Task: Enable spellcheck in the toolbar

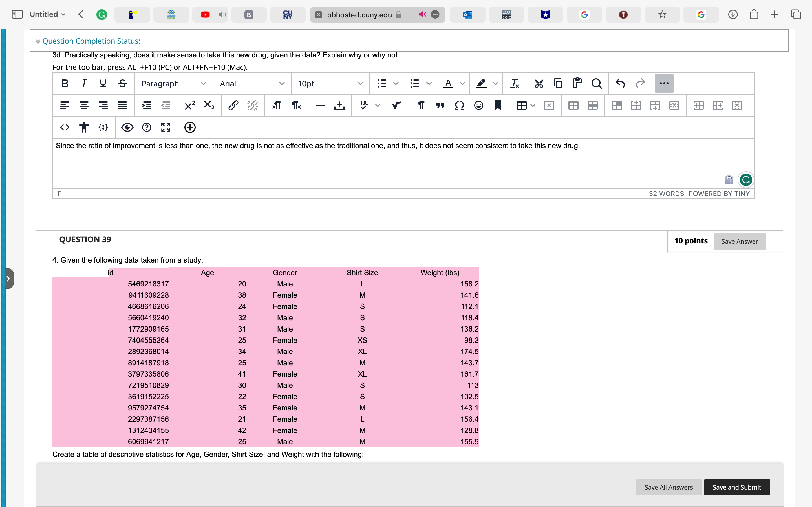Action: coord(364,105)
